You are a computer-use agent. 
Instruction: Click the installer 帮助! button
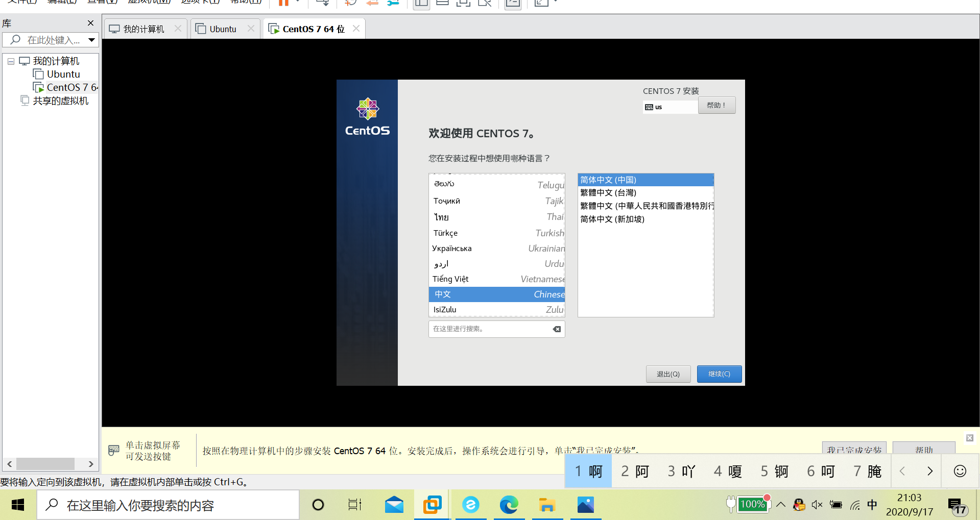(x=716, y=105)
